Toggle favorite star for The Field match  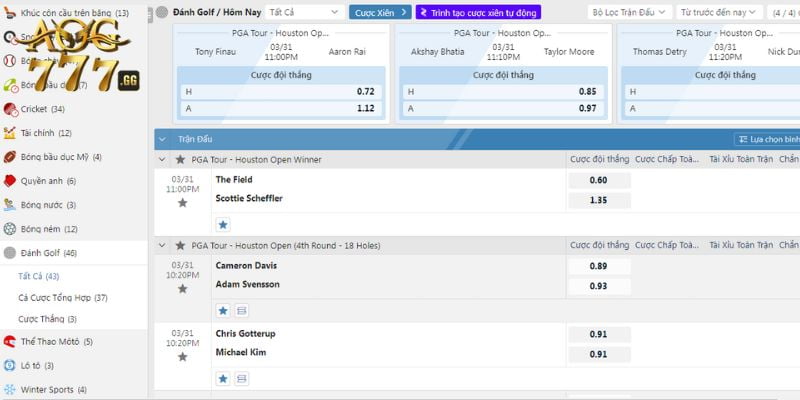point(182,203)
